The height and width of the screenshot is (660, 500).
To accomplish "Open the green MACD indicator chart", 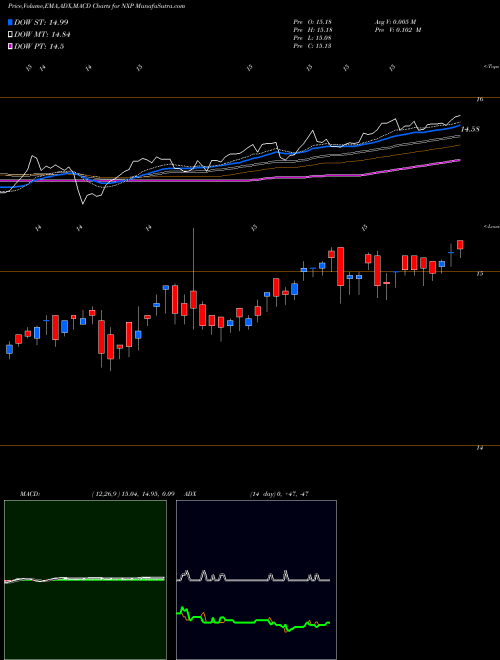I will click(x=85, y=580).
